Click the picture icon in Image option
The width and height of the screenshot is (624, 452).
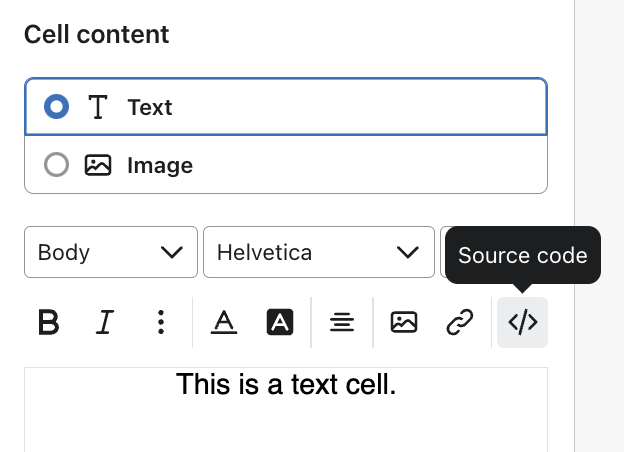98,165
